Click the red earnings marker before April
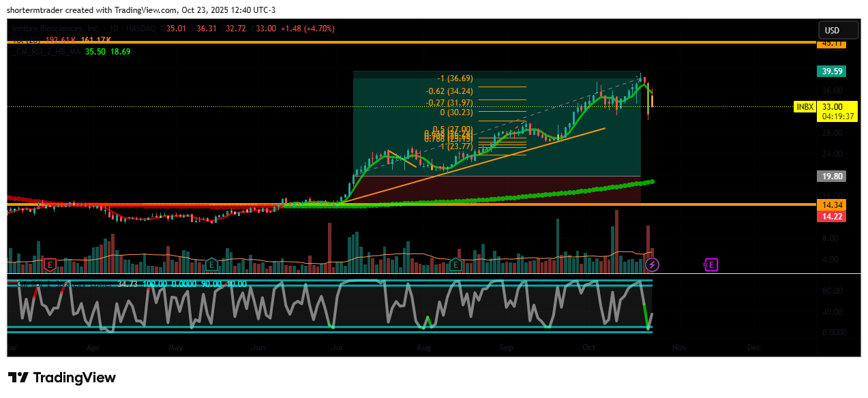Screen dimensions: 868x398 (49, 264)
